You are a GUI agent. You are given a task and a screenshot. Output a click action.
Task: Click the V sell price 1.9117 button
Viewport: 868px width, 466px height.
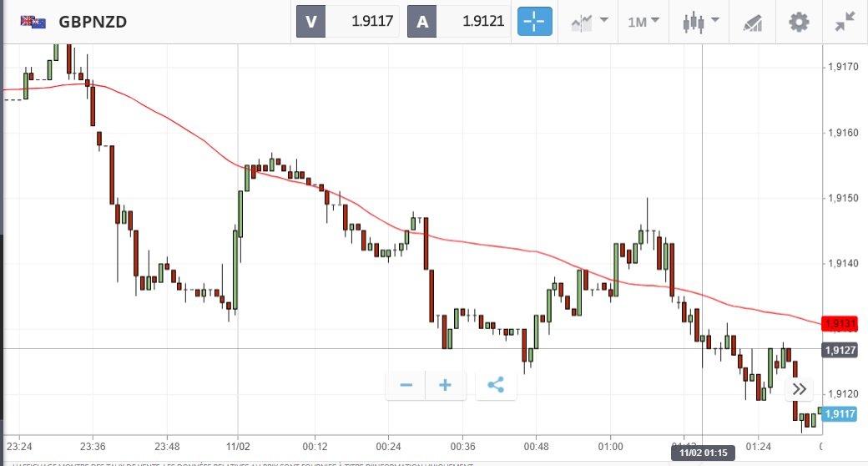click(x=348, y=22)
